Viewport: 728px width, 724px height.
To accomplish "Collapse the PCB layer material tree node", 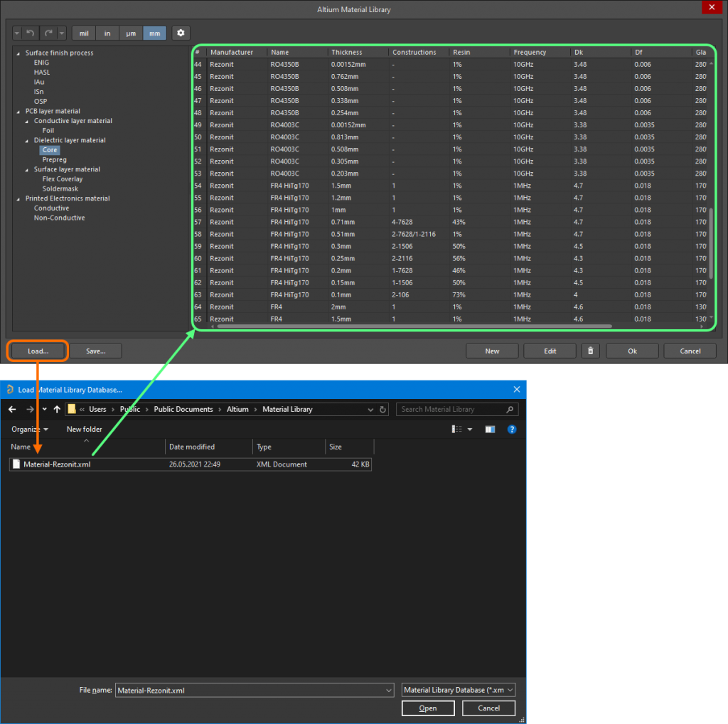I will click(18, 112).
